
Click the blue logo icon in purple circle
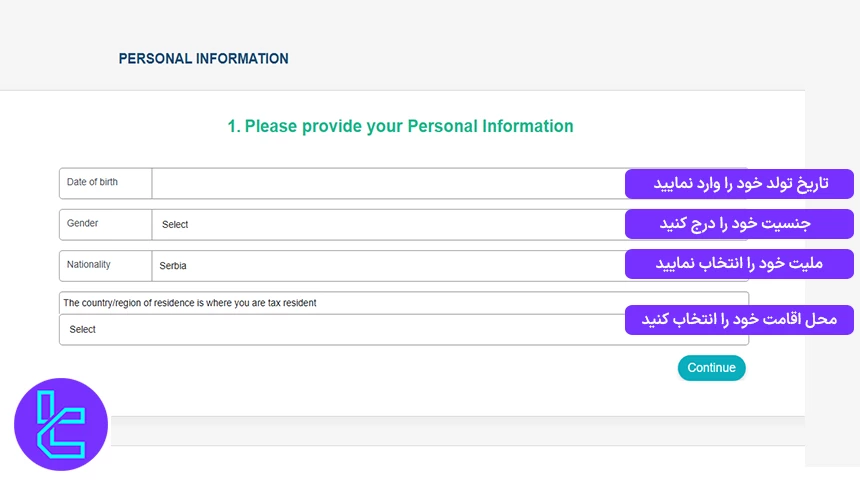click(x=60, y=424)
